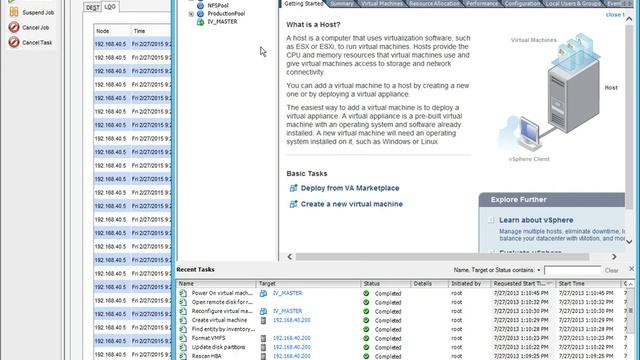Click the Completed status icon for Find entity task
The image size is (640, 360).
(366, 329)
